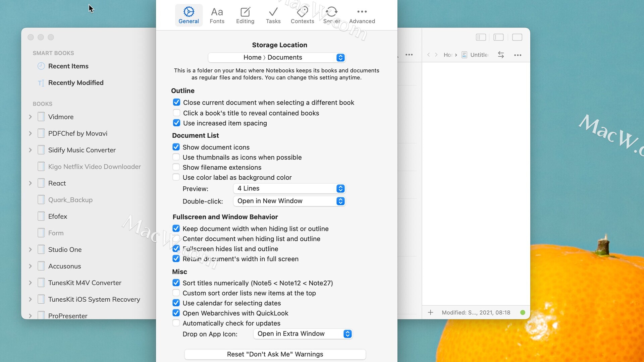Expand the Vidmore book
Screen dimensions: 644x362
pos(30,117)
